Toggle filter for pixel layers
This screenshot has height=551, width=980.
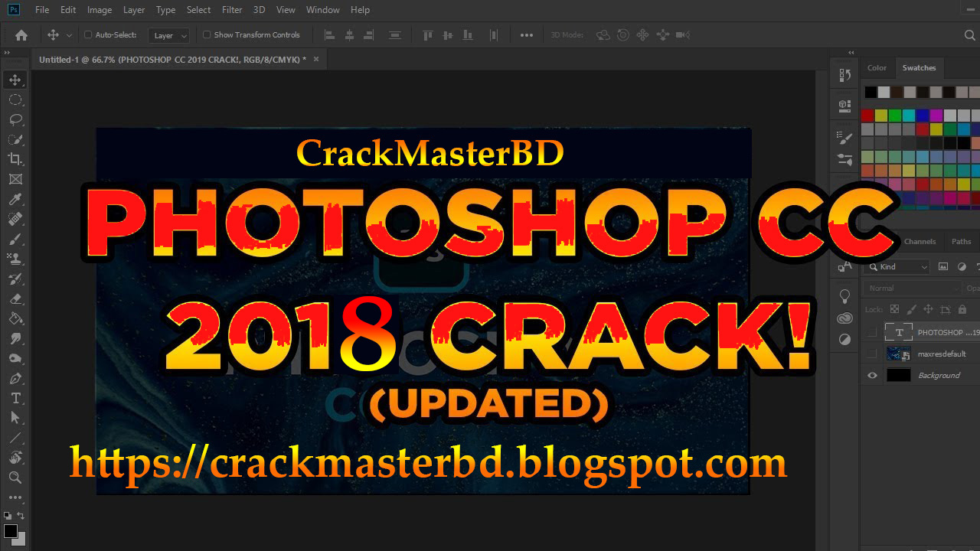pyautogui.click(x=943, y=266)
